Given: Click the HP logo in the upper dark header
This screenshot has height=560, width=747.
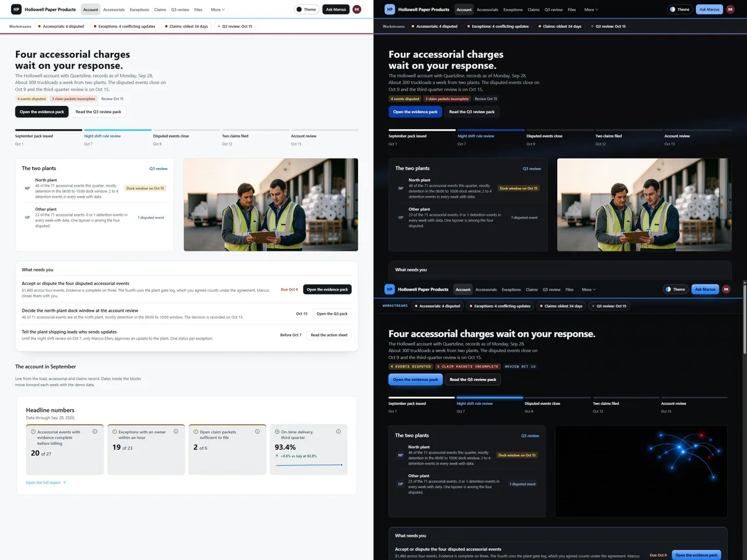Looking at the screenshot, I should [x=390, y=9].
